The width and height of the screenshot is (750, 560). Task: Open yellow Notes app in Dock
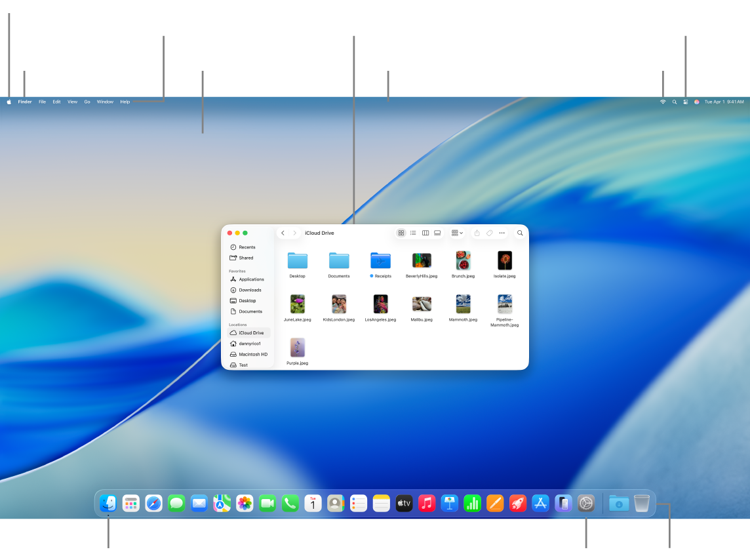click(x=381, y=503)
